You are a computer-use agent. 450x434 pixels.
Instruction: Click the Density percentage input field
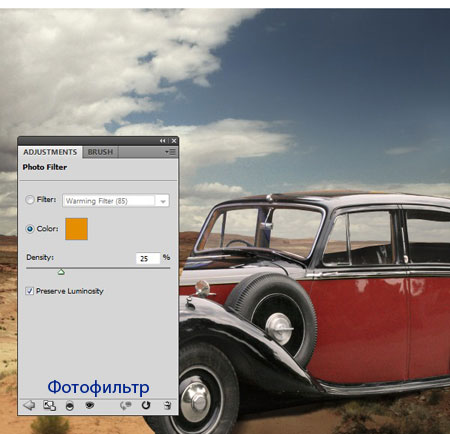pos(148,258)
